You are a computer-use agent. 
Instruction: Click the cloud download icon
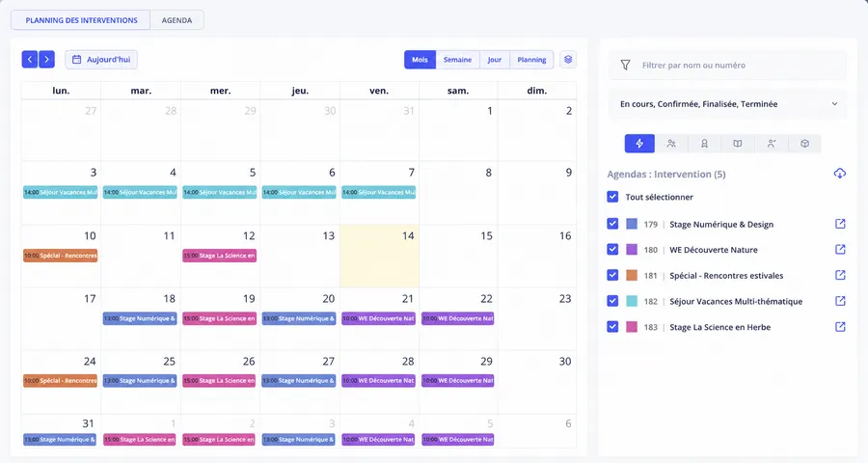point(840,174)
